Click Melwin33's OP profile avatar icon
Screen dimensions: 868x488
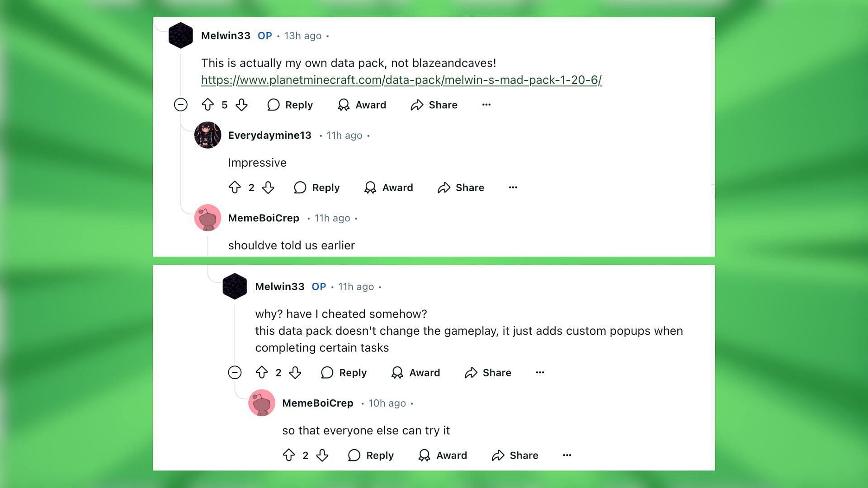pyautogui.click(x=181, y=36)
